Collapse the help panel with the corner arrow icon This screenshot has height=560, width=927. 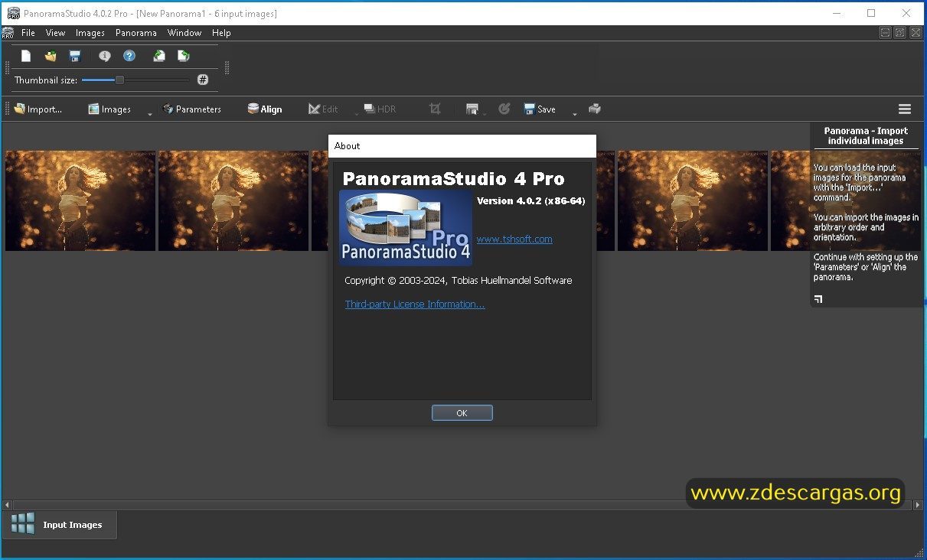click(x=818, y=299)
